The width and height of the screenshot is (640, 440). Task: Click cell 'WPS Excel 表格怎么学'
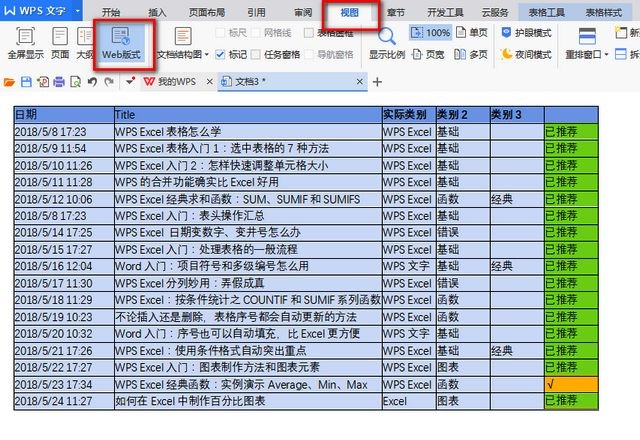click(248, 131)
